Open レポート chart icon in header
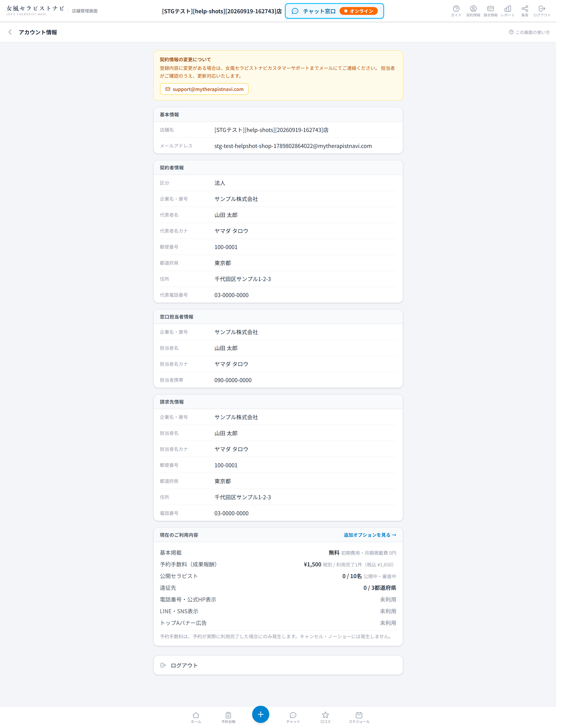 tap(507, 11)
